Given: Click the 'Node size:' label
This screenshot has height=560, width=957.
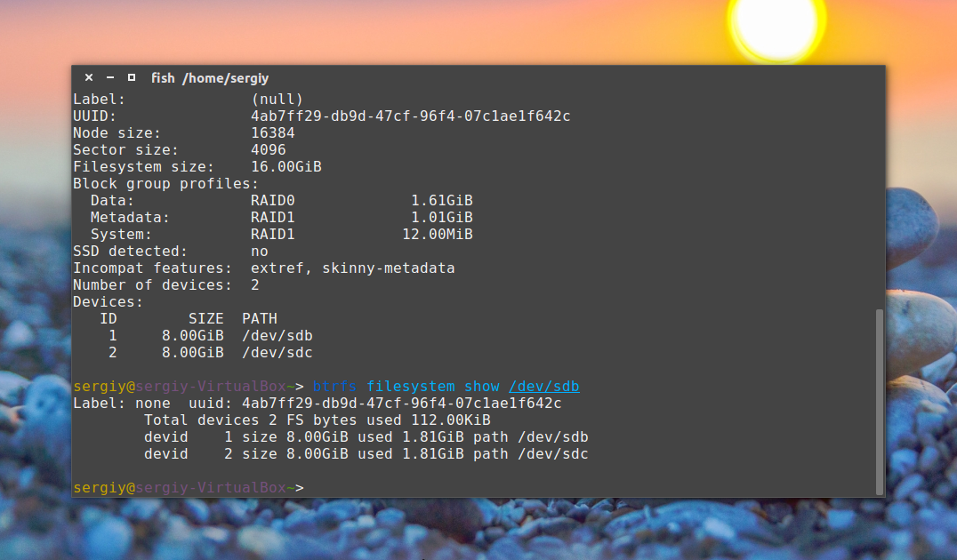Looking at the screenshot, I should click(117, 133).
